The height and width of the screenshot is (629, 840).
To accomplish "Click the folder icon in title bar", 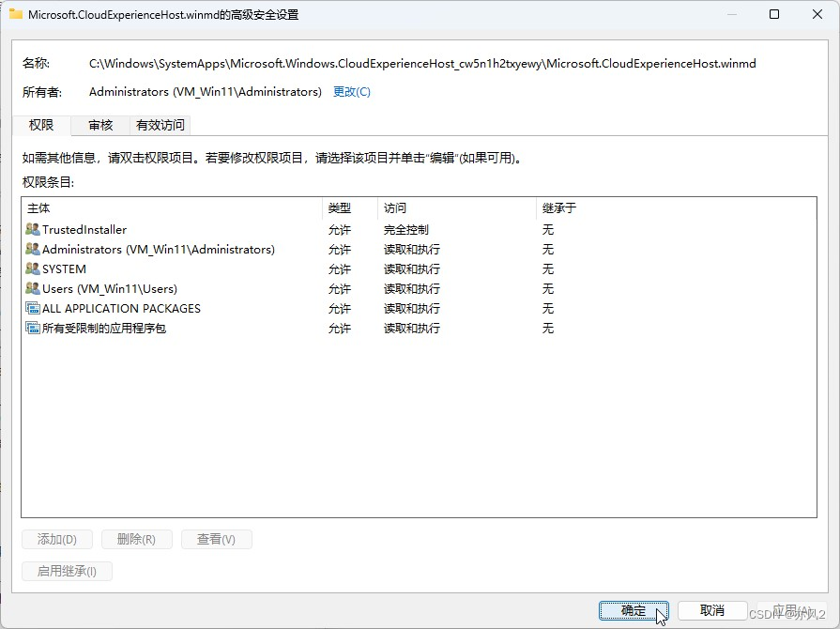I will coord(16,14).
